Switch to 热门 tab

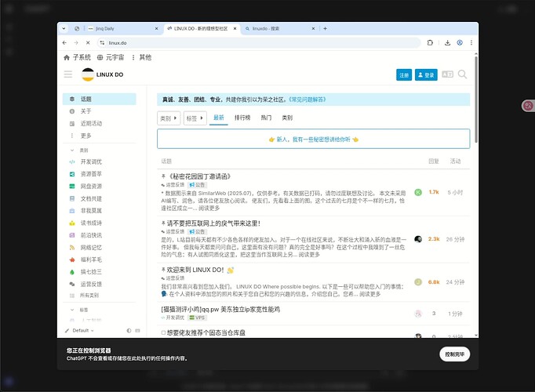[266, 118]
